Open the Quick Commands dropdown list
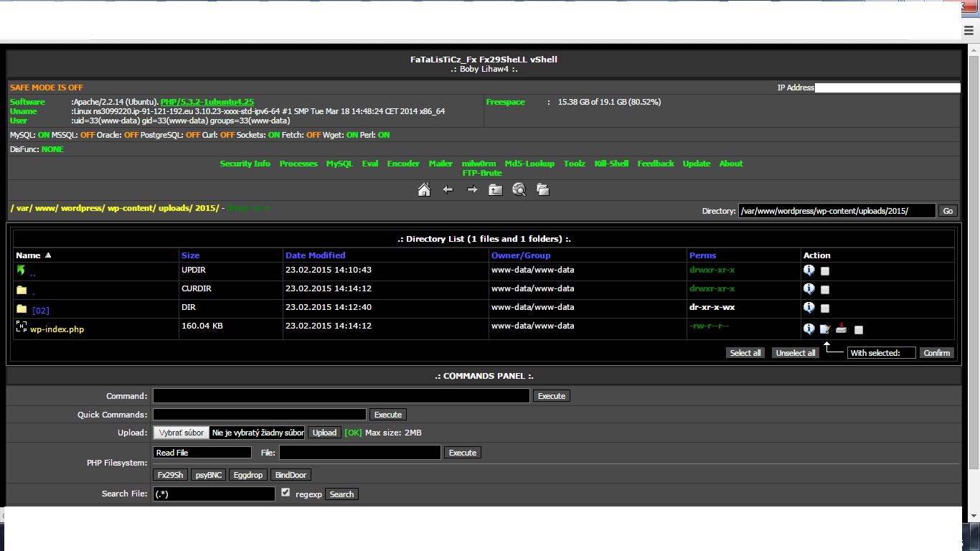Viewport: 980px width, 551px height. (x=260, y=415)
